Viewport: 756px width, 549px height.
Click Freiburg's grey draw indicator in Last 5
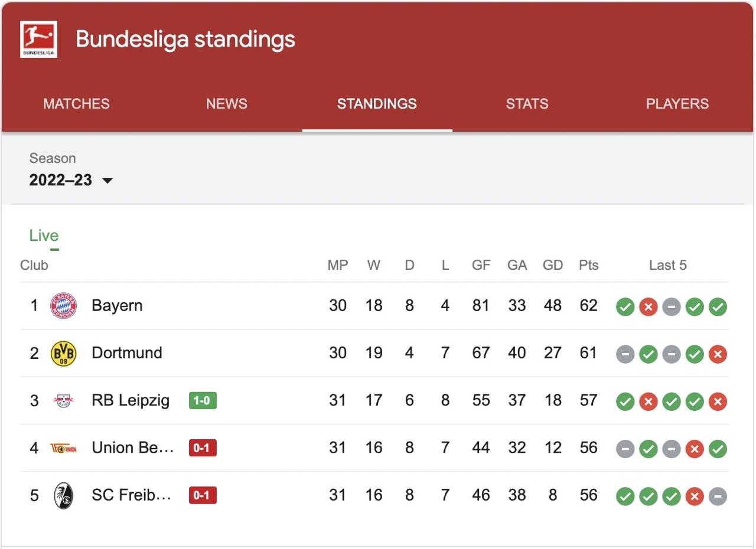[718, 496]
